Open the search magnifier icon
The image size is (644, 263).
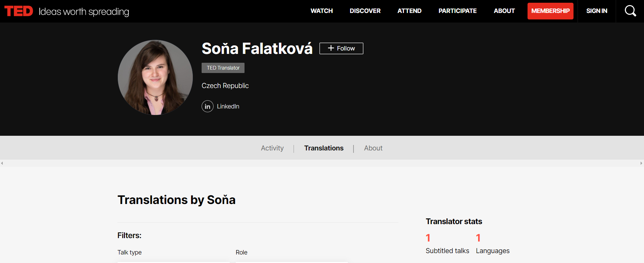(x=630, y=11)
